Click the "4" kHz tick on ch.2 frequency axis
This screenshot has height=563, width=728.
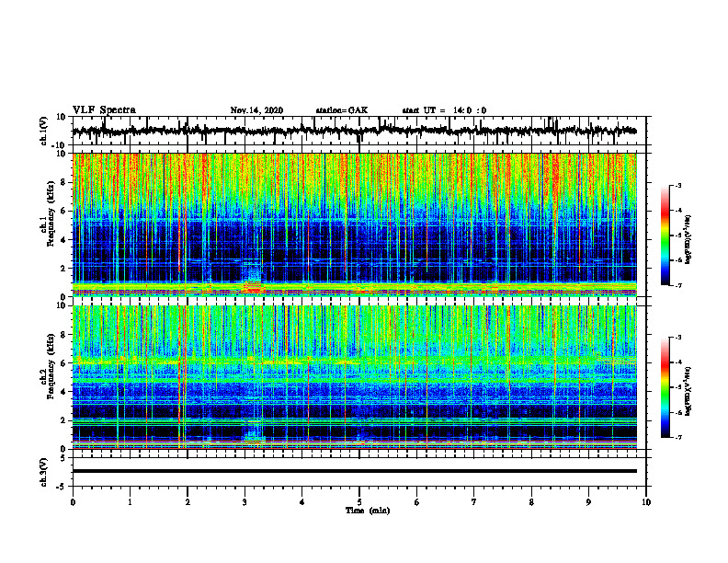click(x=63, y=392)
